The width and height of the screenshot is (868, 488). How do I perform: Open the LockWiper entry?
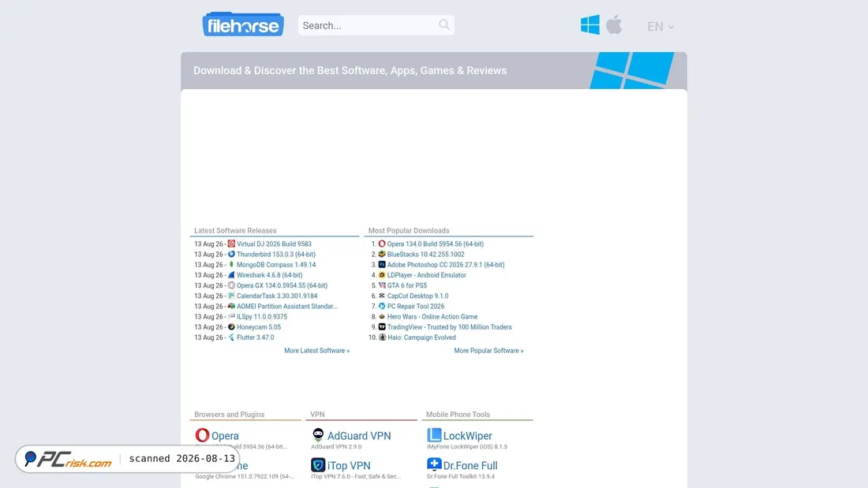pos(467,436)
